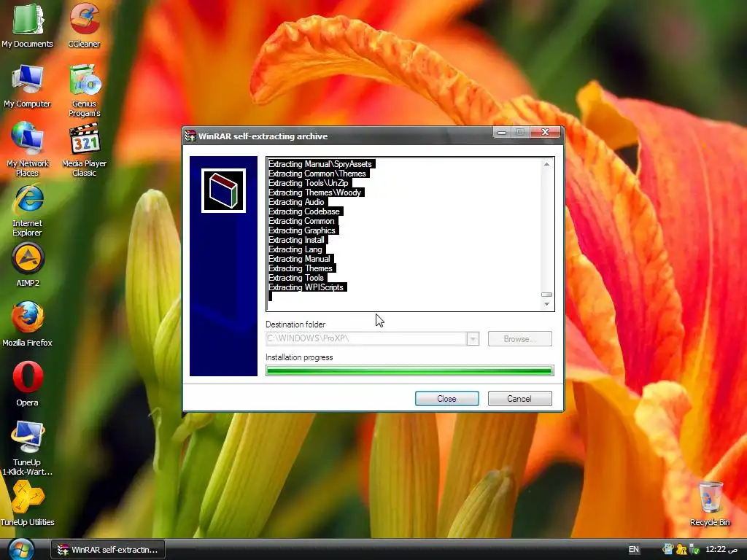Click the Cancel button

pyautogui.click(x=519, y=399)
